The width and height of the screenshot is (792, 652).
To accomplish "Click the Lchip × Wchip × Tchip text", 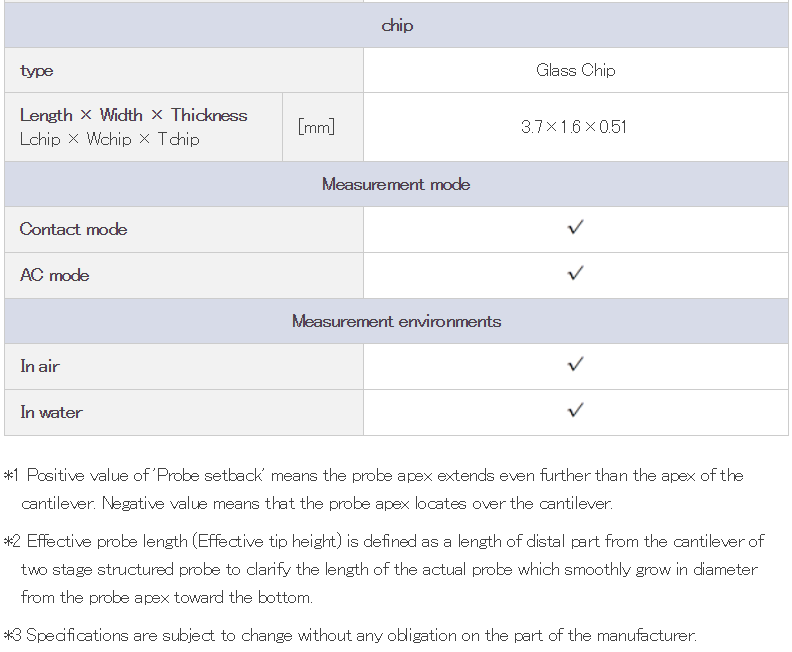I will 110,139.
